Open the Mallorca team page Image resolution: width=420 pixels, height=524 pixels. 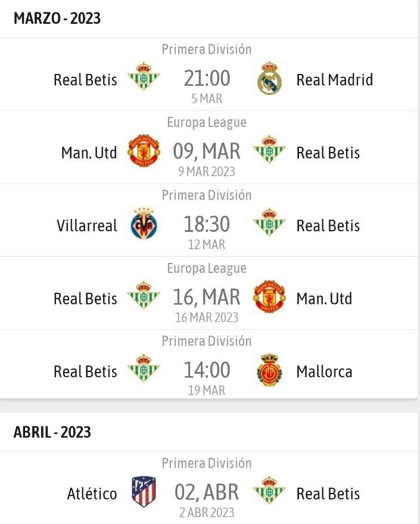point(324,371)
